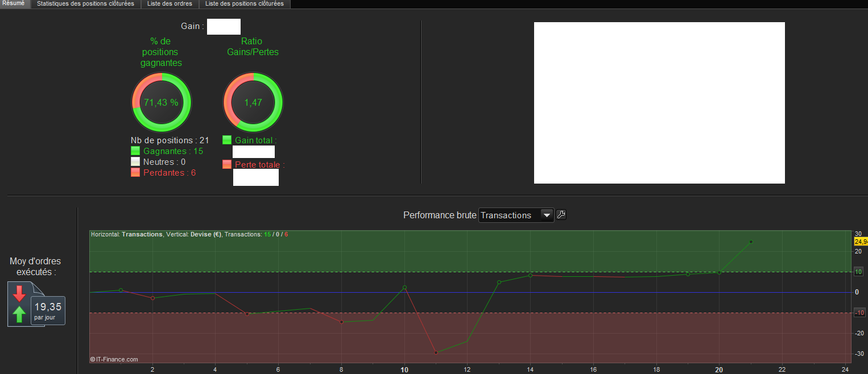Click the final data point at transaction 21
This screenshot has width=868, height=374.
751,242
